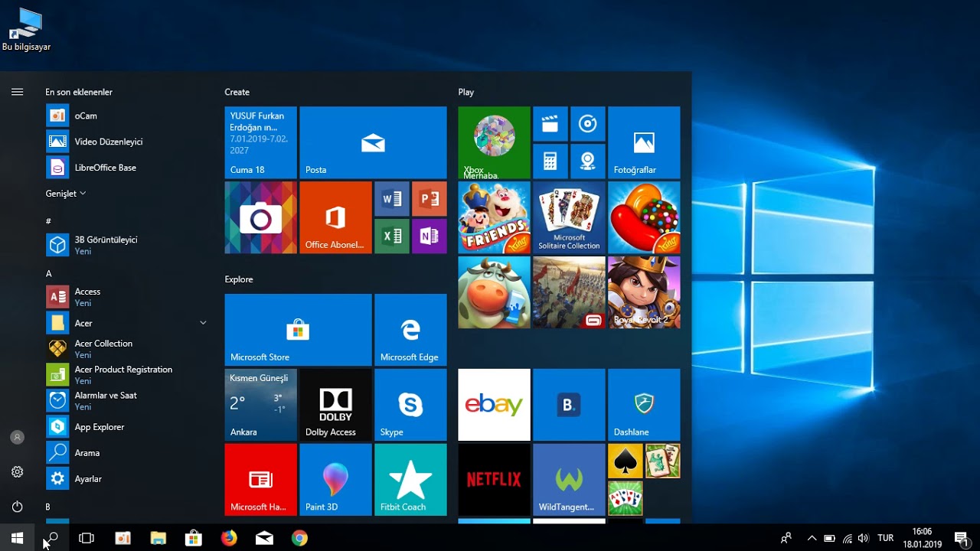This screenshot has height=551, width=980.
Task: Open the Fitbit Coach tile
Action: pos(410,480)
